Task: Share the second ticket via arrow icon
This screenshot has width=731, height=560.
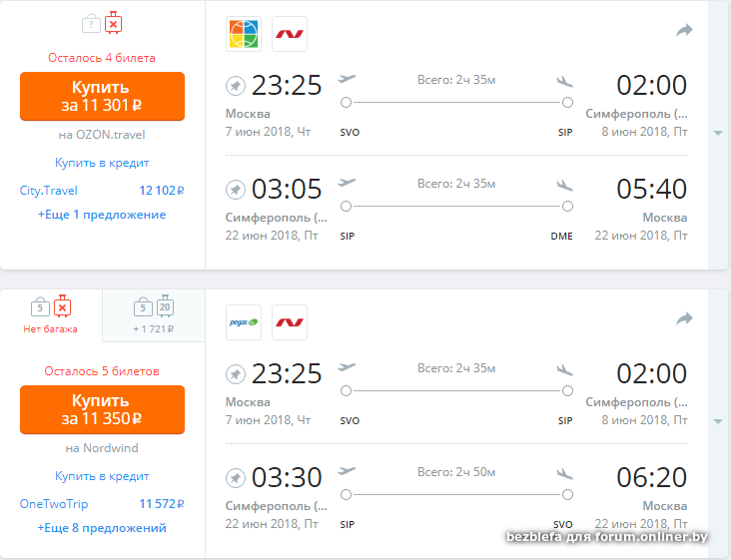Action: tap(684, 318)
